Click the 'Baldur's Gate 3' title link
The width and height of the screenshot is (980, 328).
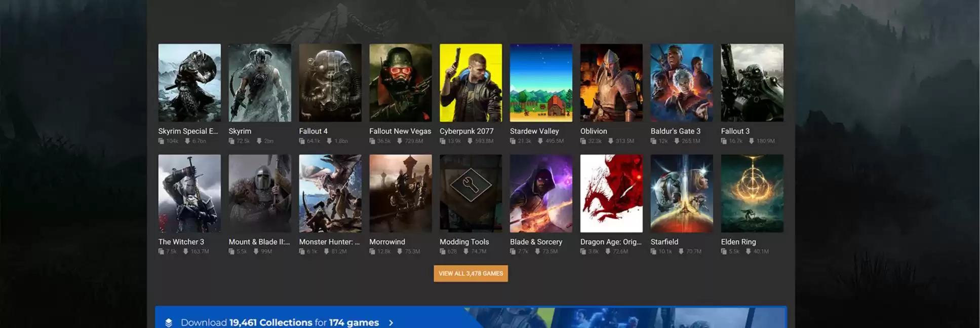676,131
